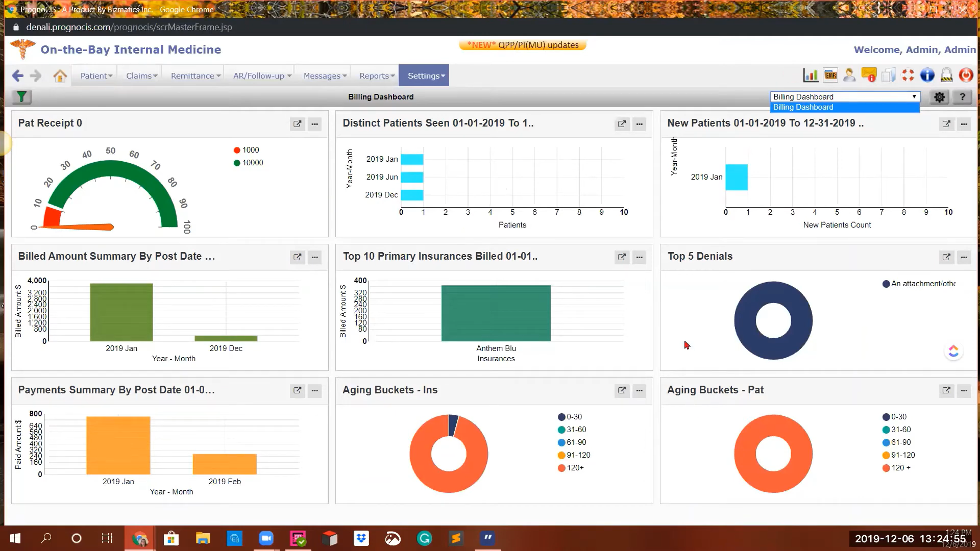The width and height of the screenshot is (980, 551).
Task: Click the padlock lock-screen icon
Action: (946, 76)
